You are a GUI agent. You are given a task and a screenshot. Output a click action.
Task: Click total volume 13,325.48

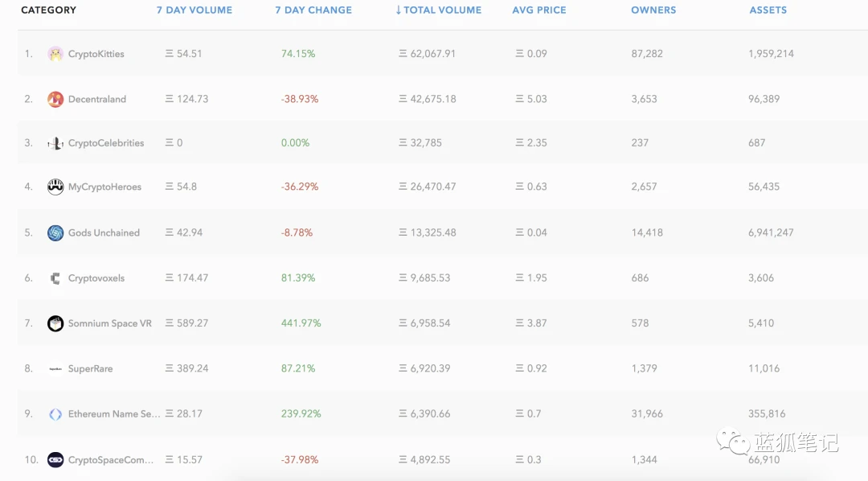[x=428, y=232]
